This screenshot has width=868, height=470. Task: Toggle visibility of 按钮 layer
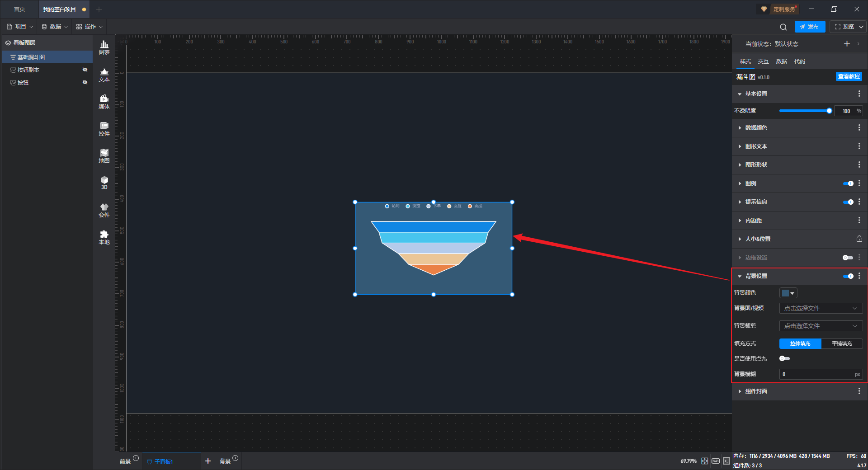[85, 82]
